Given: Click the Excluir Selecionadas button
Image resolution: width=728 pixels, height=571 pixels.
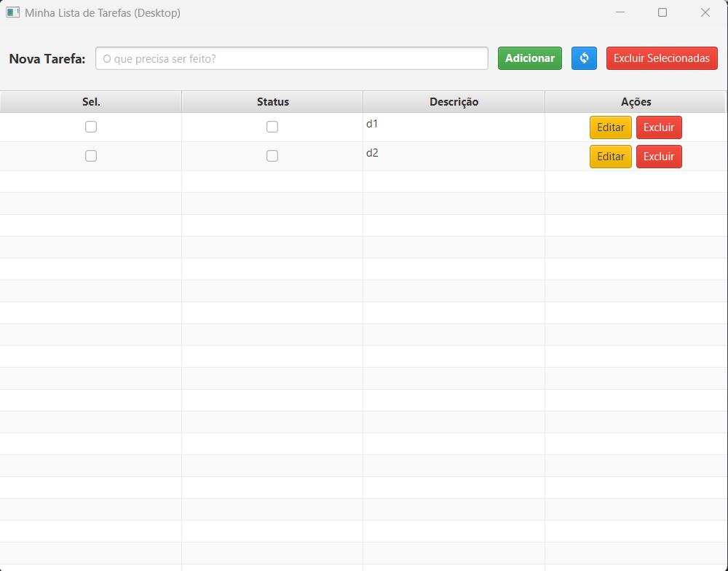Looking at the screenshot, I should tap(661, 58).
